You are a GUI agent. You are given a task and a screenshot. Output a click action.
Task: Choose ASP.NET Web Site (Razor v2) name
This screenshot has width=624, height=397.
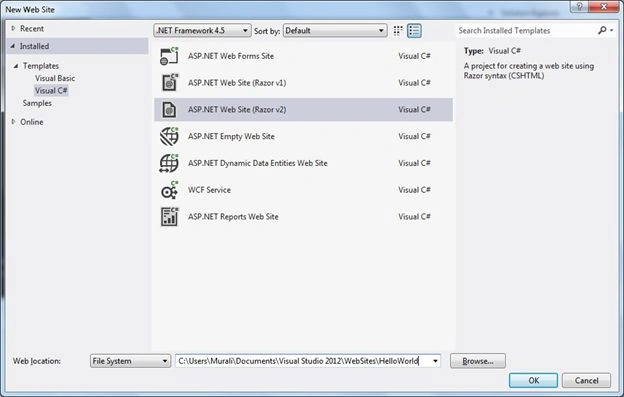[x=237, y=109]
